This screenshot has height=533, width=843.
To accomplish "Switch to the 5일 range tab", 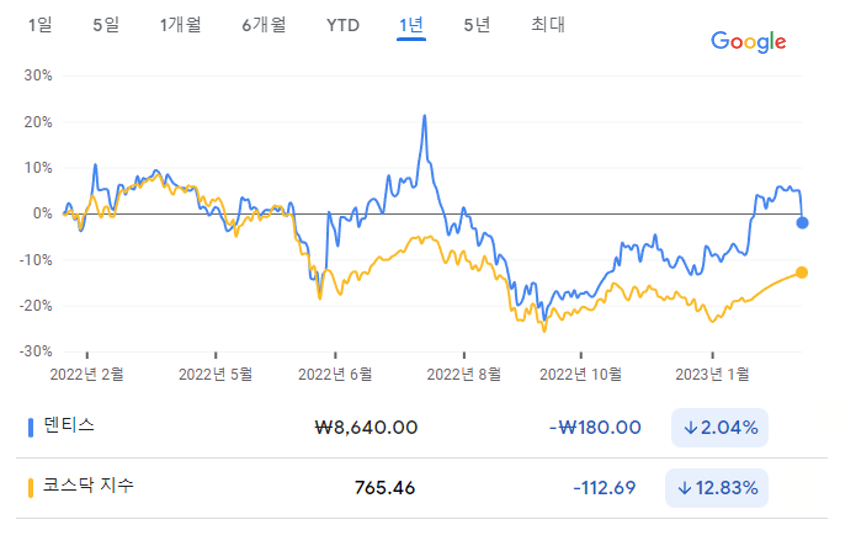I will (105, 25).
